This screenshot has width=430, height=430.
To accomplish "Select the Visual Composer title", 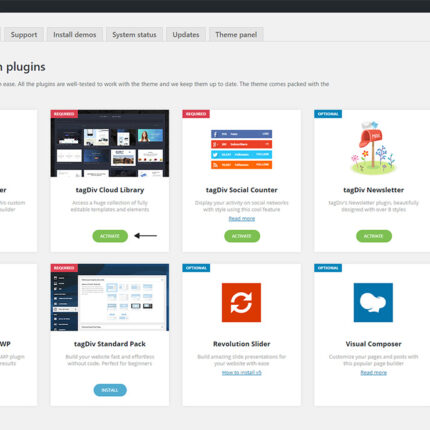I will (374, 344).
